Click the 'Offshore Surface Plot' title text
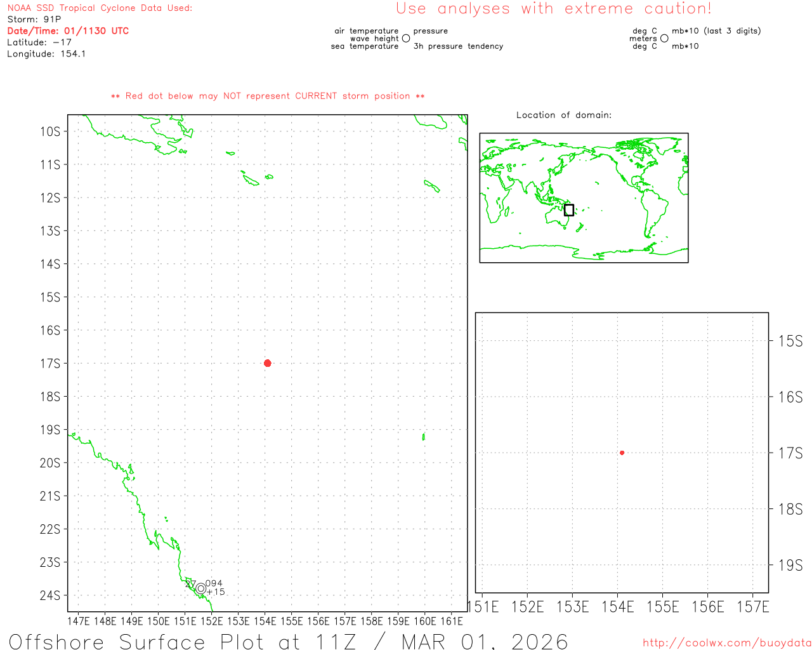Viewport: 812px width, 650px height. [107, 641]
